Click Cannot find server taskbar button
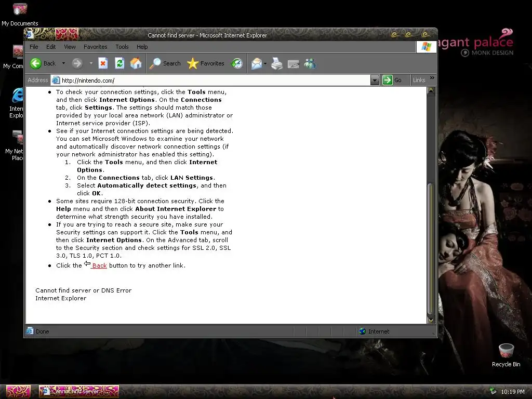This screenshot has height=399, width=532. 79,391
